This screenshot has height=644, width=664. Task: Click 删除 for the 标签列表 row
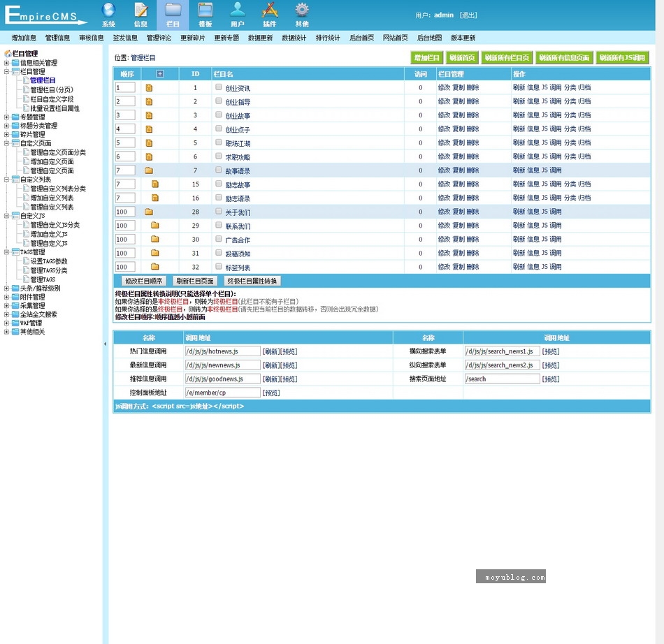click(x=472, y=267)
